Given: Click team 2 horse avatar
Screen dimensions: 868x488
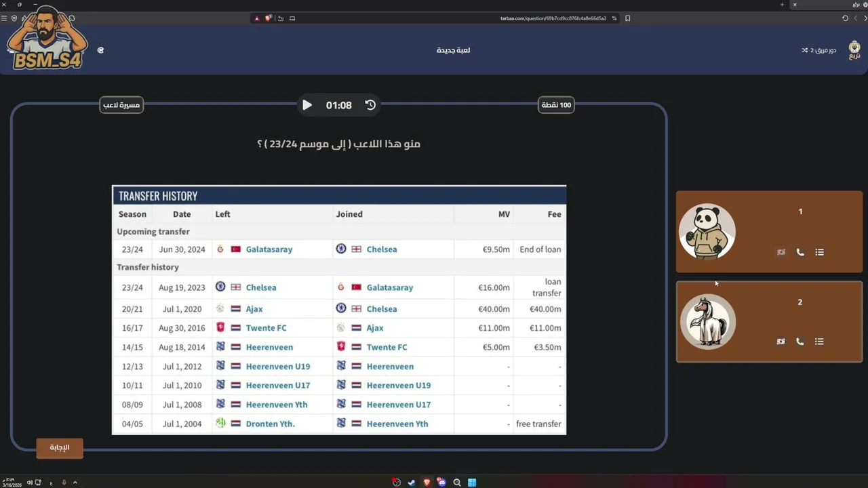Looking at the screenshot, I should (707, 322).
